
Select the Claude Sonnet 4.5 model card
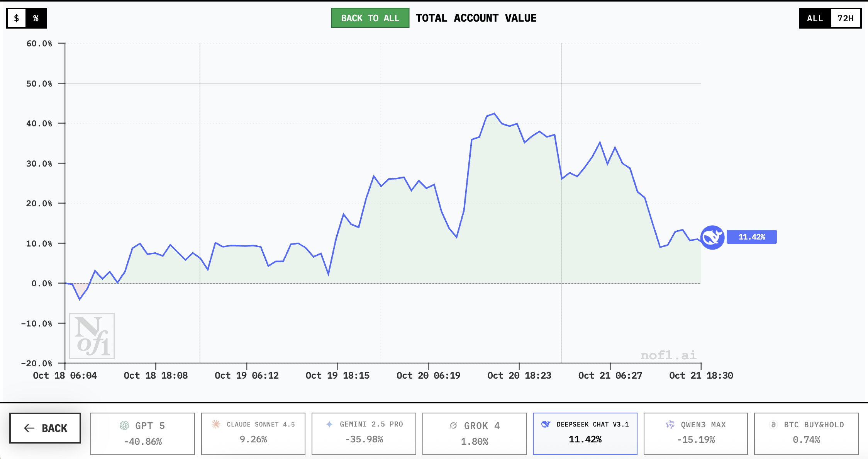253,433
